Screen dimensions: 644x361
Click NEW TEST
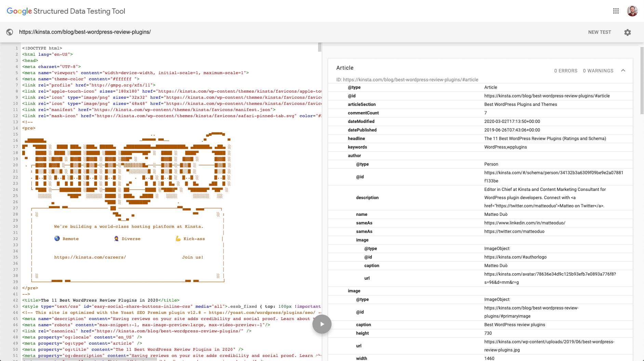click(x=600, y=32)
